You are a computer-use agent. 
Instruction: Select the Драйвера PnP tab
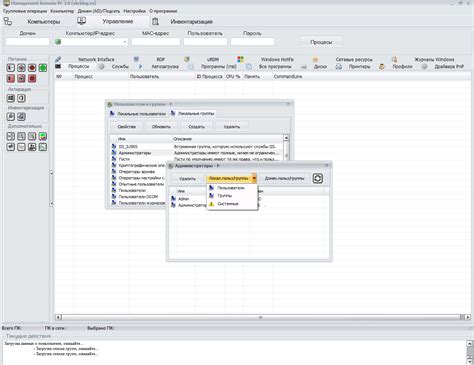point(449,66)
